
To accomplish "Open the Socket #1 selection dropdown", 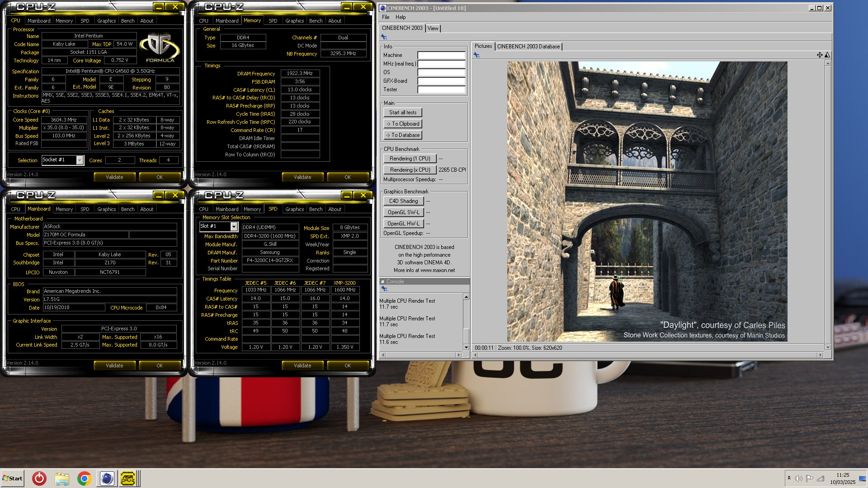I will 80,160.
